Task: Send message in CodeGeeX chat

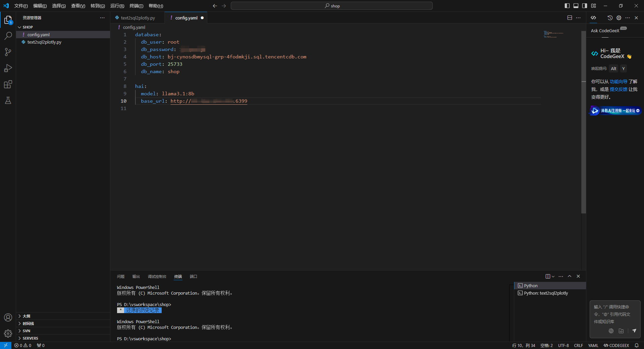Action: [634, 331]
